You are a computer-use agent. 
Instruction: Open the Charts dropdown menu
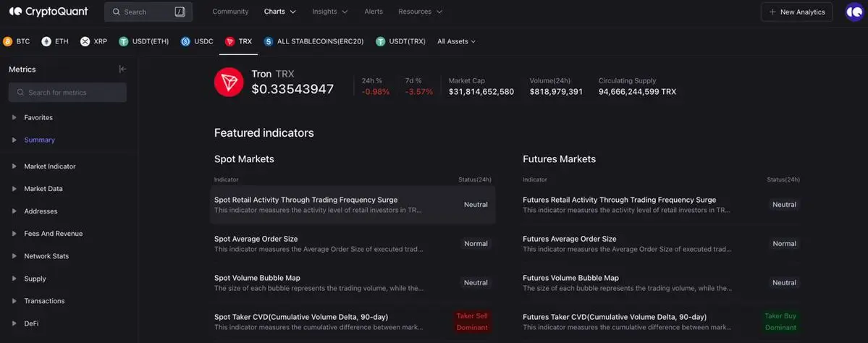pyautogui.click(x=280, y=12)
